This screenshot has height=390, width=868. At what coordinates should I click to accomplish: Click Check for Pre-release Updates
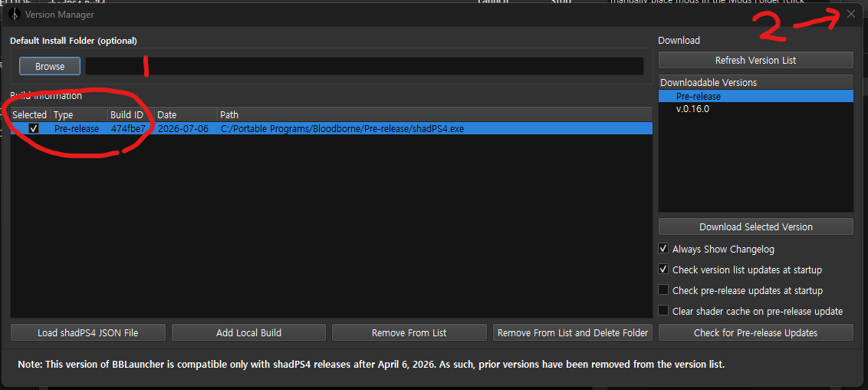(x=755, y=332)
